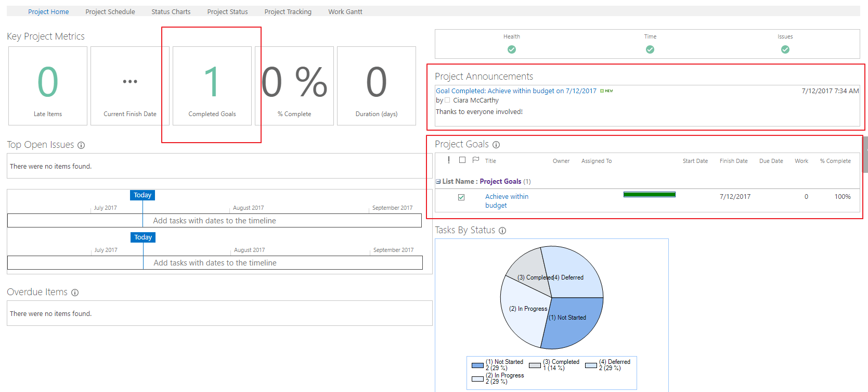
Task: Click the green goal progress bar
Action: click(x=650, y=195)
